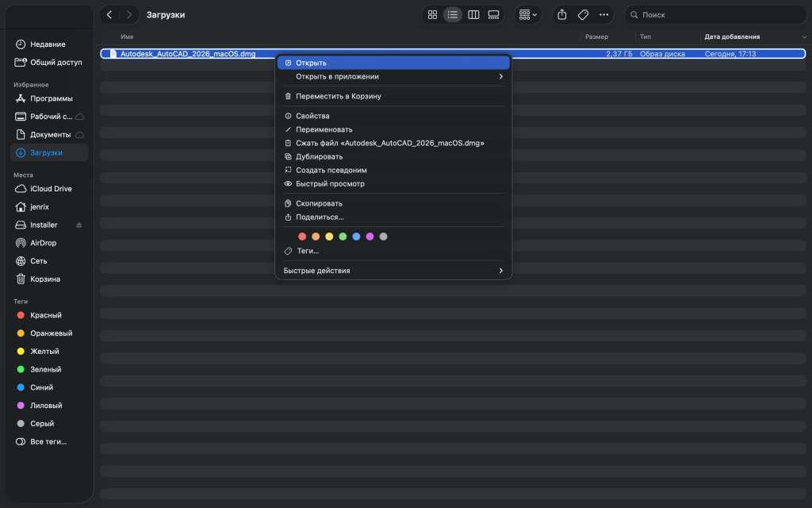Choose Переименовать in the context menu

(393, 129)
